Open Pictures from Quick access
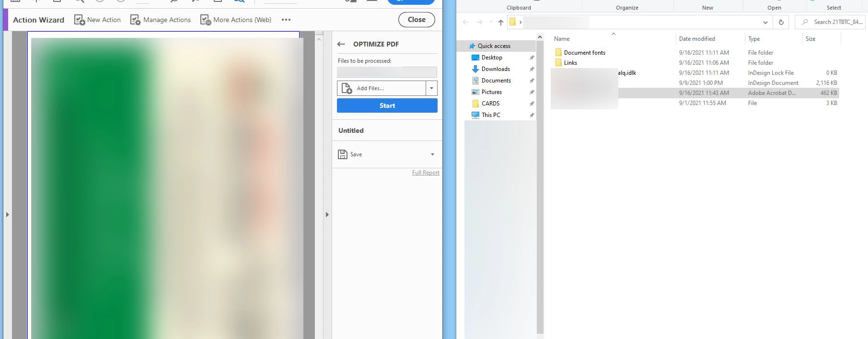 tap(492, 92)
